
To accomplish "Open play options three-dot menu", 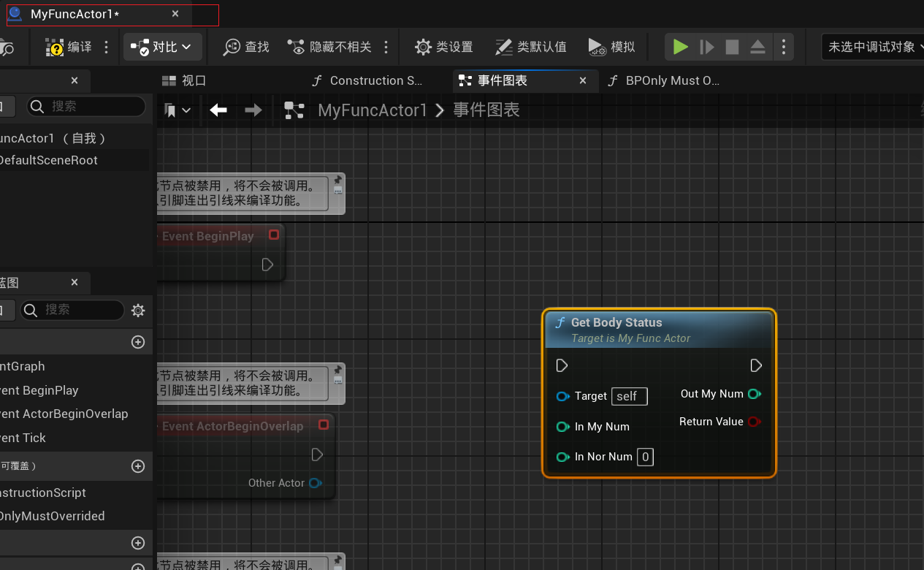I will click(x=783, y=47).
